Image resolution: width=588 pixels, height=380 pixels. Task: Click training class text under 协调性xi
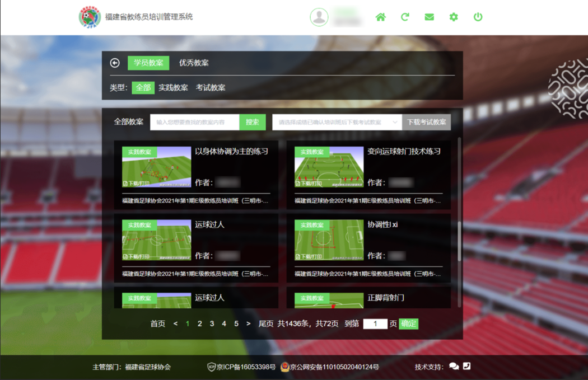(368, 274)
